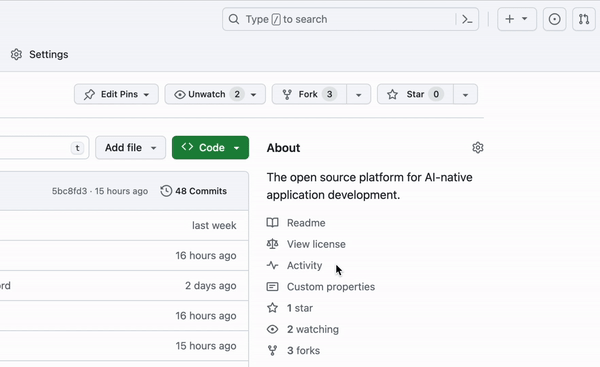Open the Add file dropdown
600x367 pixels.
(x=130, y=148)
